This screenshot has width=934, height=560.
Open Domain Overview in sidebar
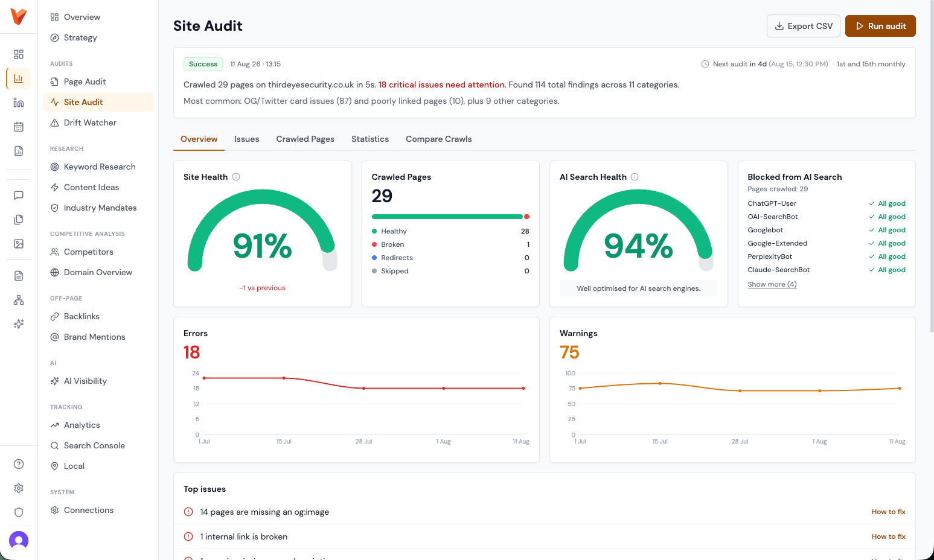[x=98, y=272]
